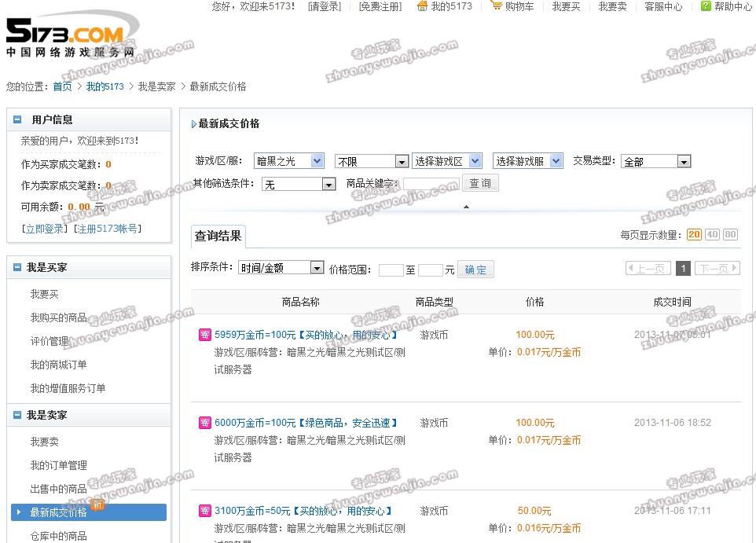Show 40 items per page
Image resolution: width=756 pixels, height=543 pixels.
pos(712,234)
